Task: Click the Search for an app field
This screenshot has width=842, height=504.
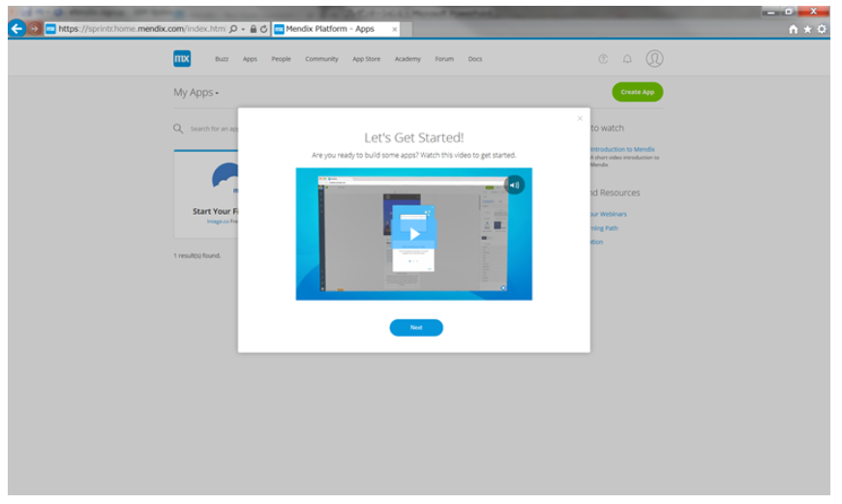Action: 214,129
